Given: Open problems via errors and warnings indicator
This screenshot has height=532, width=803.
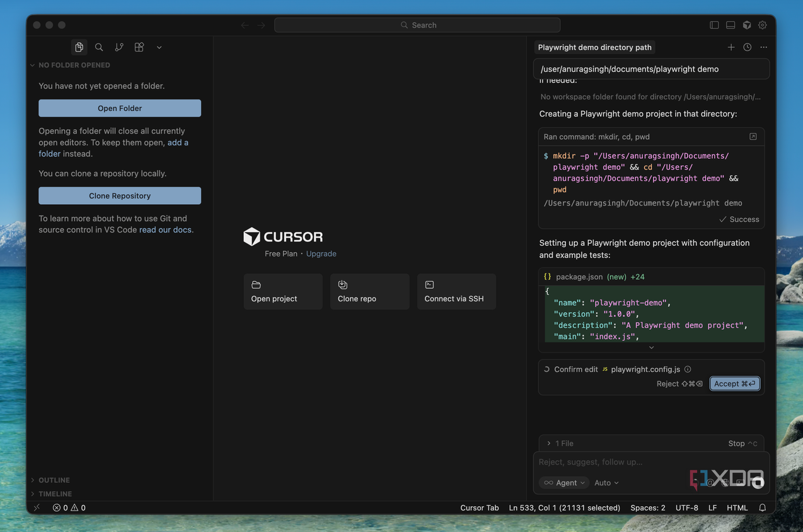Looking at the screenshot, I should (69, 507).
